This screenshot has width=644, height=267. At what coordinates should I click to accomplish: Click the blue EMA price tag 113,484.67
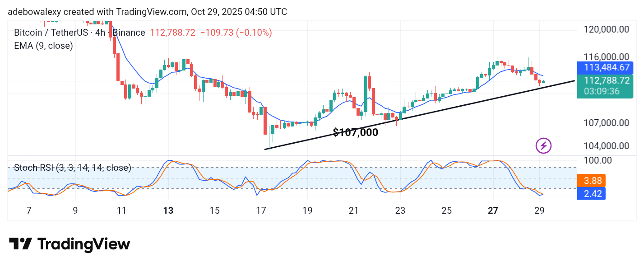605,68
